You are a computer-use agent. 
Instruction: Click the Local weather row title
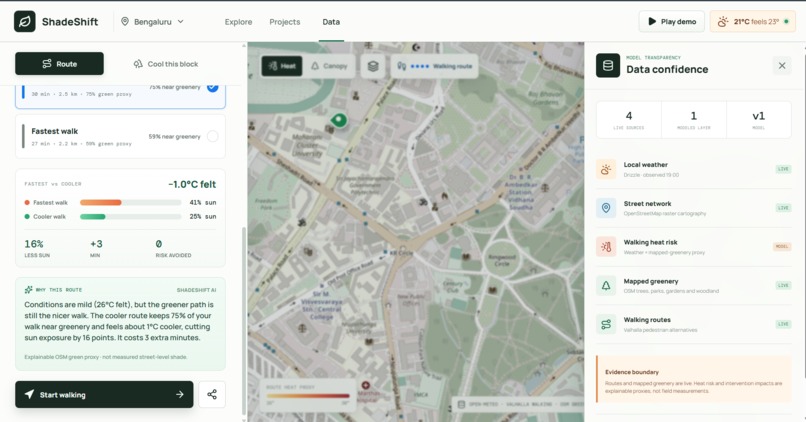[646, 164]
